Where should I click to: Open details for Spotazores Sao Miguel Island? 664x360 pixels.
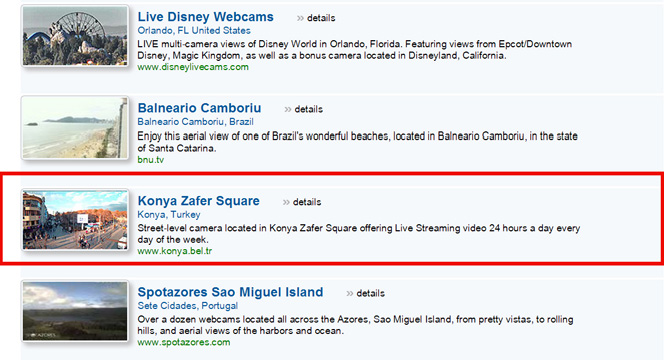(365, 294)
